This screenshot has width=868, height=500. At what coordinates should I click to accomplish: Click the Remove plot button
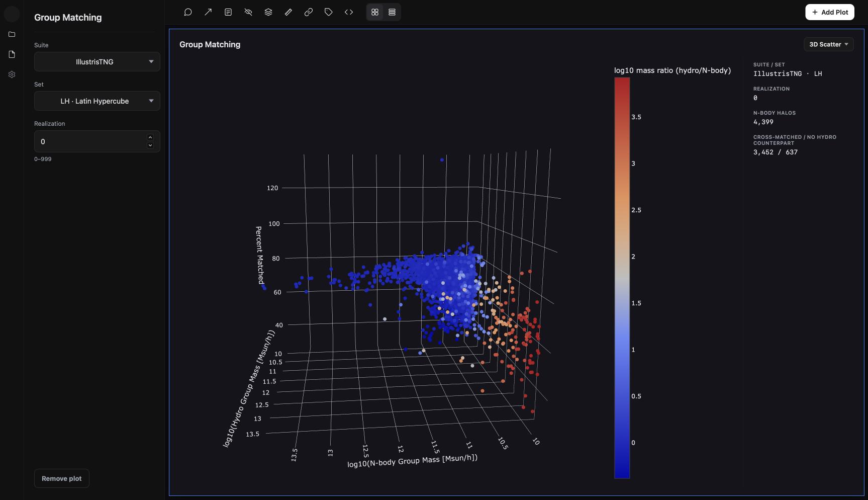click(62, 478)
